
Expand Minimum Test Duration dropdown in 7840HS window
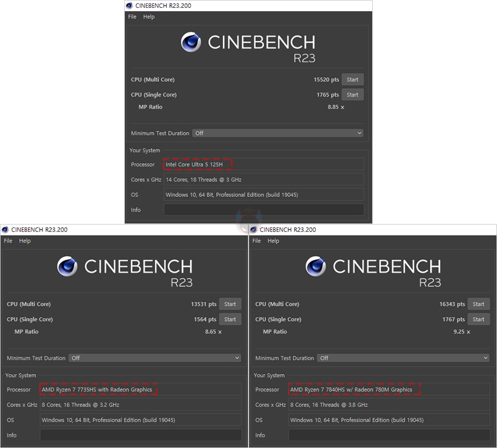pos(403,358)
